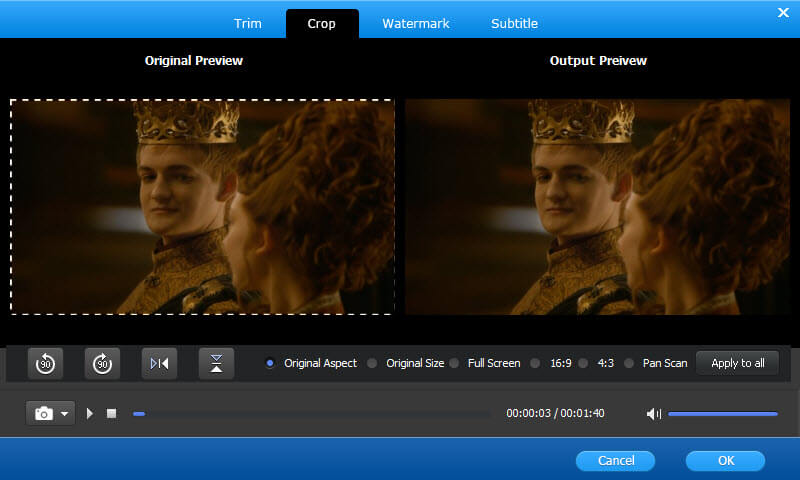
Task: Click the 00:00:03 / 00:01:40 time display
Action: (555, 413)
